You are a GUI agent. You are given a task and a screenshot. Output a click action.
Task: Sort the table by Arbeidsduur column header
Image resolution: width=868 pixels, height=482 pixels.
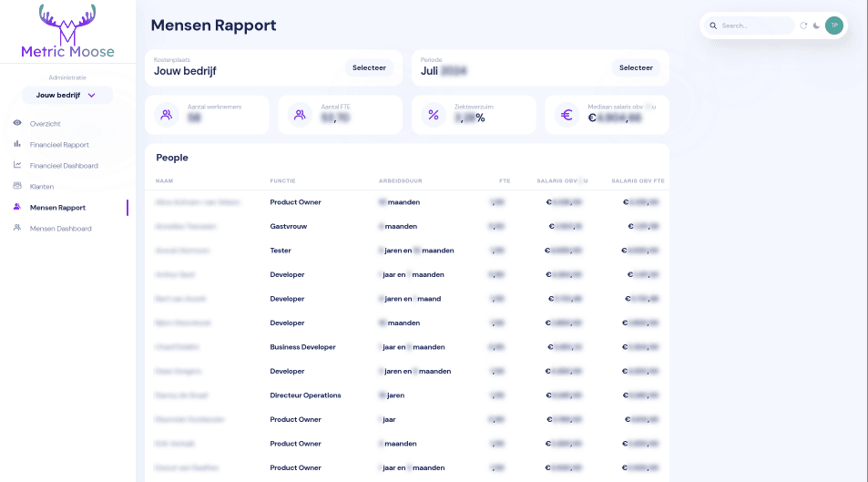pos(400,180)
